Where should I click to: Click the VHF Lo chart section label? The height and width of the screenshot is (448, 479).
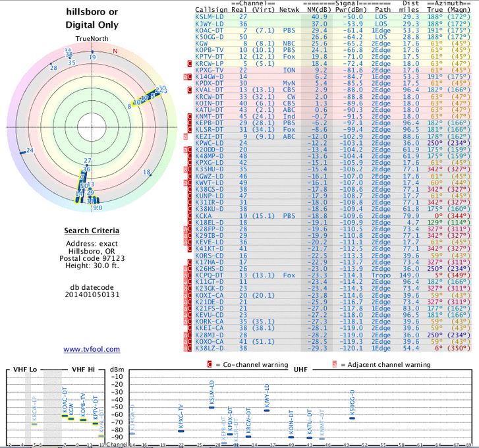23,369
